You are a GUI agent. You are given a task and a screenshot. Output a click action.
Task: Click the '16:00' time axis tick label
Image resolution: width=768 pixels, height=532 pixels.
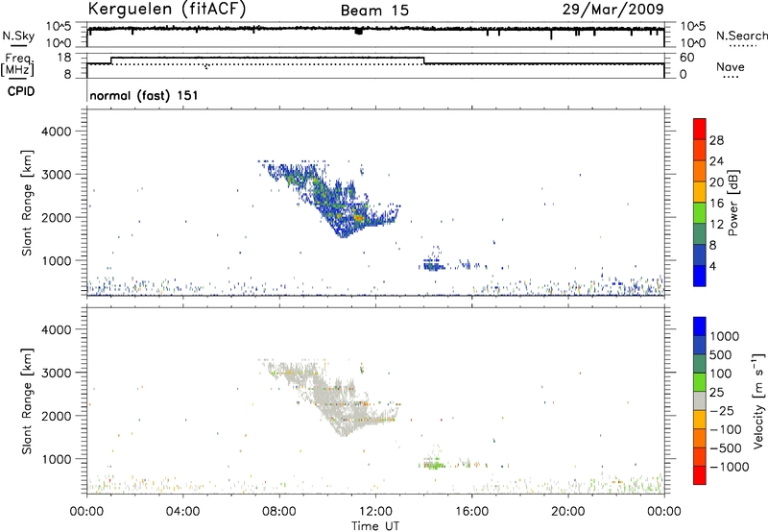471,512
